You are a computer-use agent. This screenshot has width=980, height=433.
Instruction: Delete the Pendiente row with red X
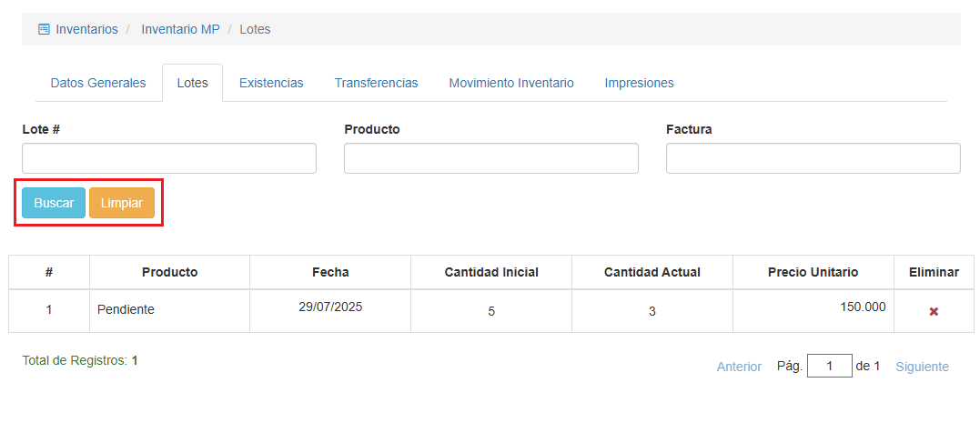(x=934, y=311)
